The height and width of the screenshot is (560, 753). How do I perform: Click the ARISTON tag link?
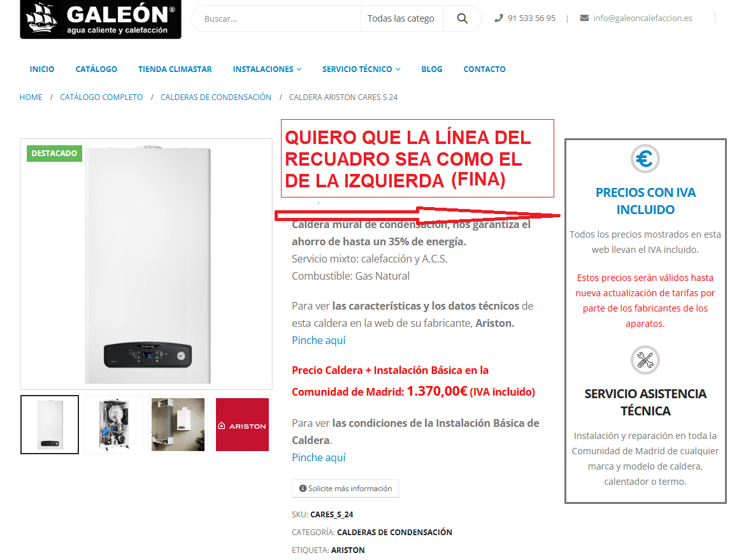348,550
